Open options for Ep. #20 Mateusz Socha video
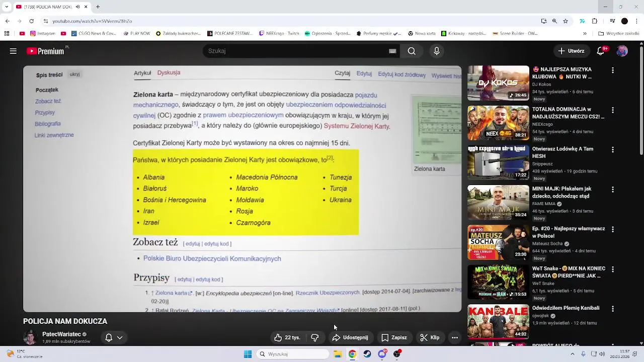 click(x=613, y=229)
